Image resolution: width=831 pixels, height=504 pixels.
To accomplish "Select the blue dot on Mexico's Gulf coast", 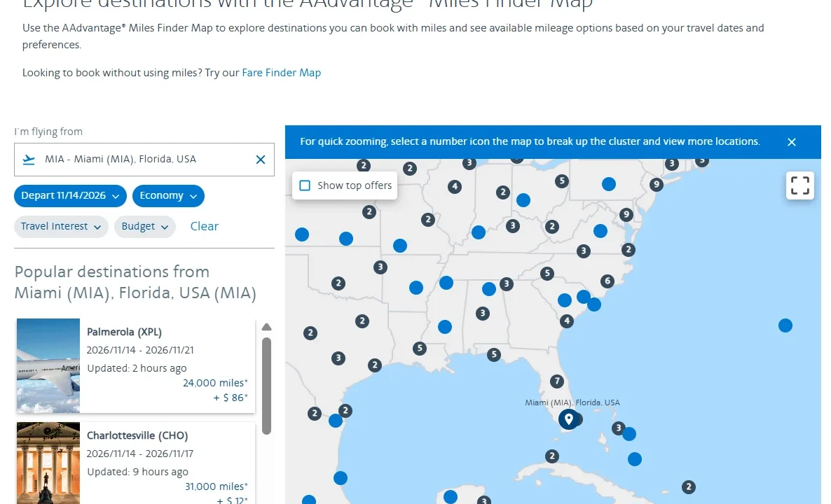I will point(341,478).
